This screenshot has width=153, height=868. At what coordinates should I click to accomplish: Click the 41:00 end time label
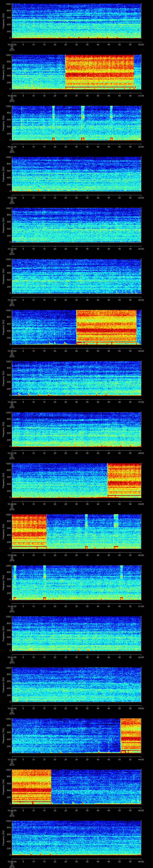(141, 606)
